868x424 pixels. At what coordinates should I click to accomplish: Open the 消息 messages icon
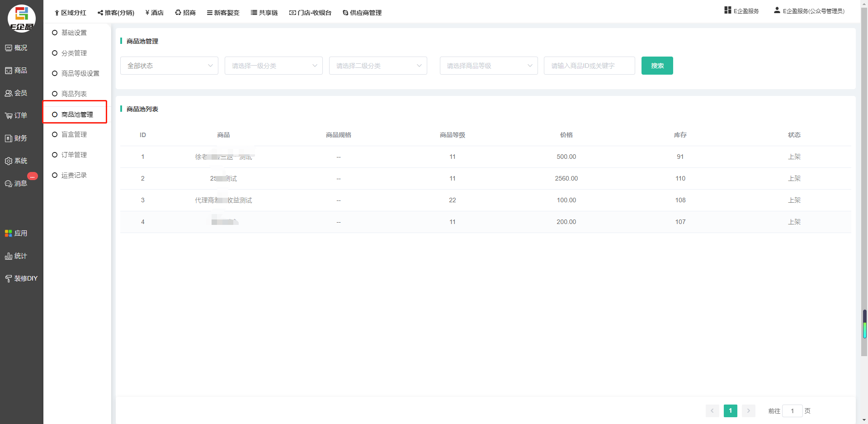(x=9, y=184)
